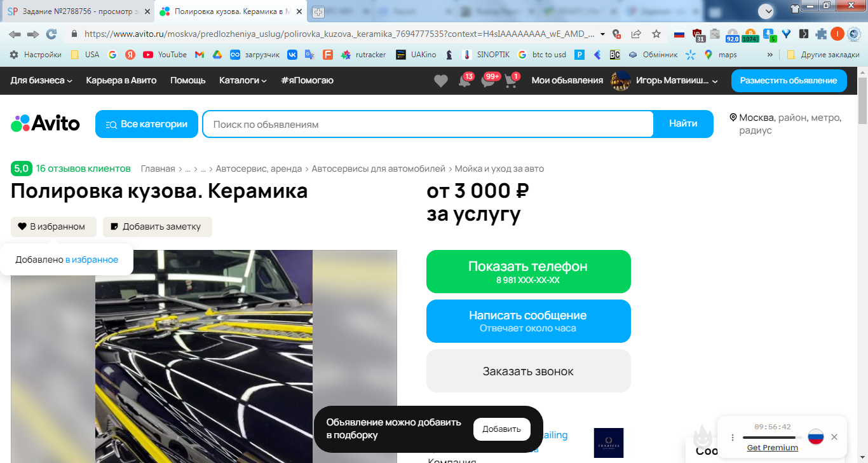The height and width of the screenshot is (463, 868).
Task: Click Заказать звонок button
Action: coord(528,371)
